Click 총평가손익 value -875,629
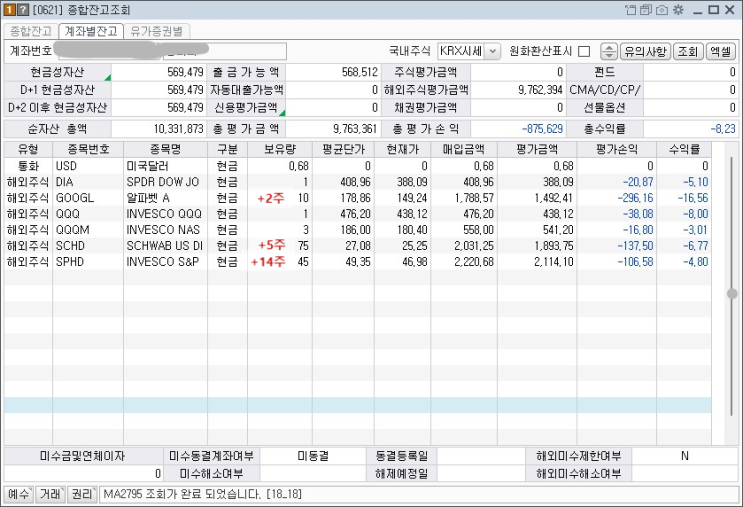743x507 pixels. [x=542, y=129]
